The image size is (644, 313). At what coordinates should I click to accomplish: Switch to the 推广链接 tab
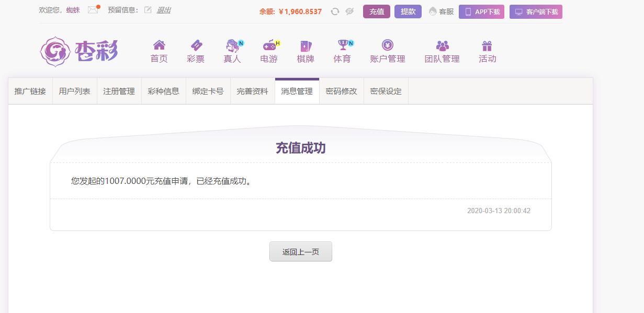(30, 91)
